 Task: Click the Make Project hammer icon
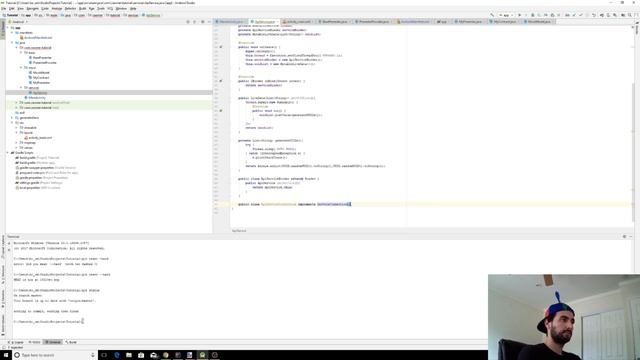(x=492, y=15)
